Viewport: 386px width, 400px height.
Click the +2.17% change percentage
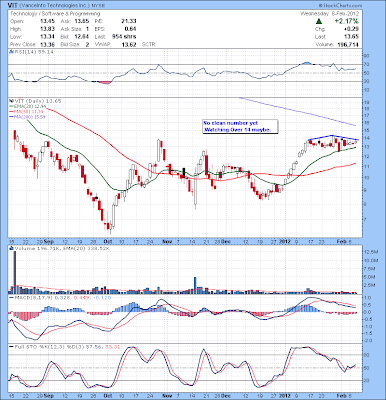click(x=347, y=21)
